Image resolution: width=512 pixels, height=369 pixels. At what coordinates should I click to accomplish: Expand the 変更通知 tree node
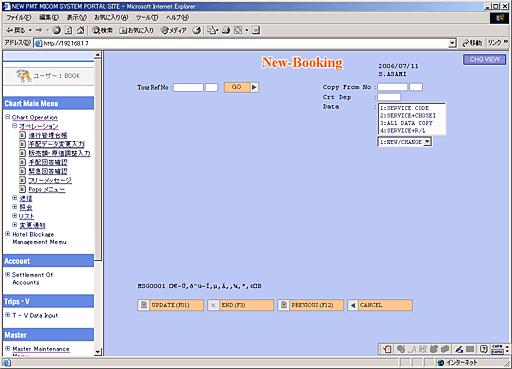(x=14, y=225)
